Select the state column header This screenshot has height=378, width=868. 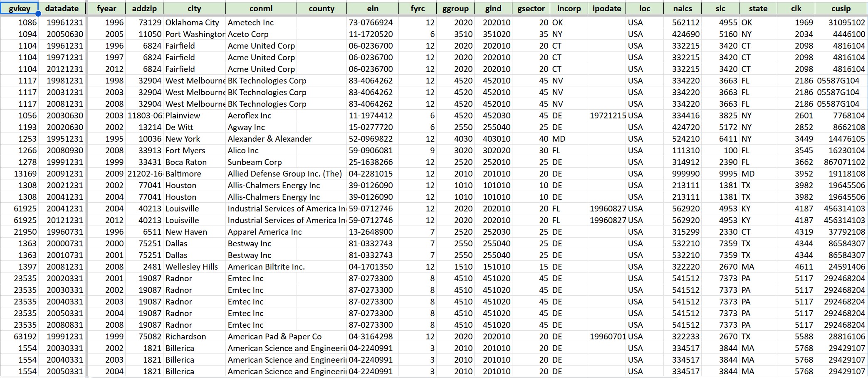(x=758, y=8)
